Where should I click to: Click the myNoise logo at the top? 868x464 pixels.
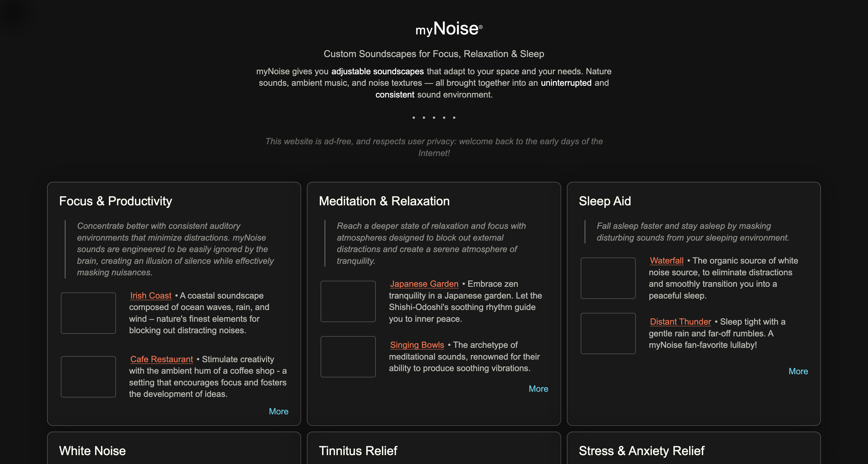(448, 29)
